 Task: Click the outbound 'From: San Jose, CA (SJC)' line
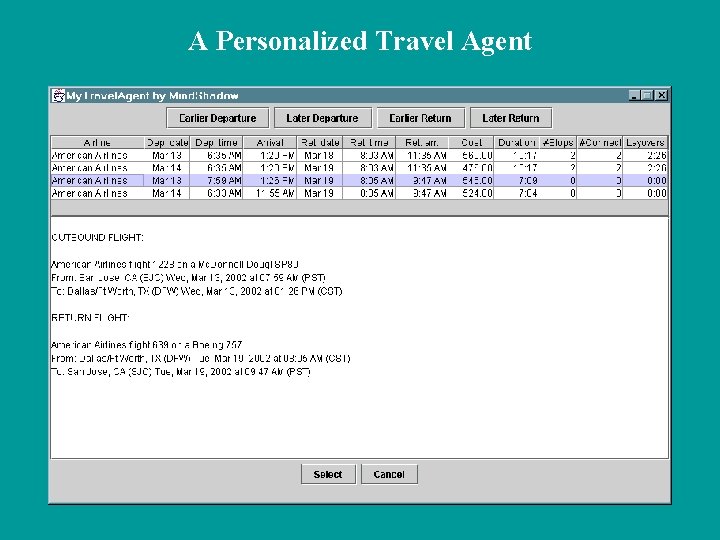coord(188,278)
